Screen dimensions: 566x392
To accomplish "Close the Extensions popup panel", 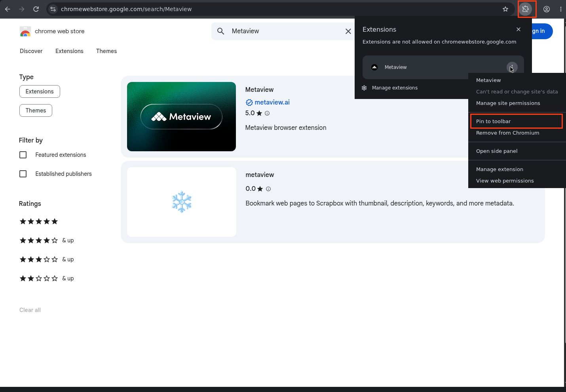I will pos(519,29).
